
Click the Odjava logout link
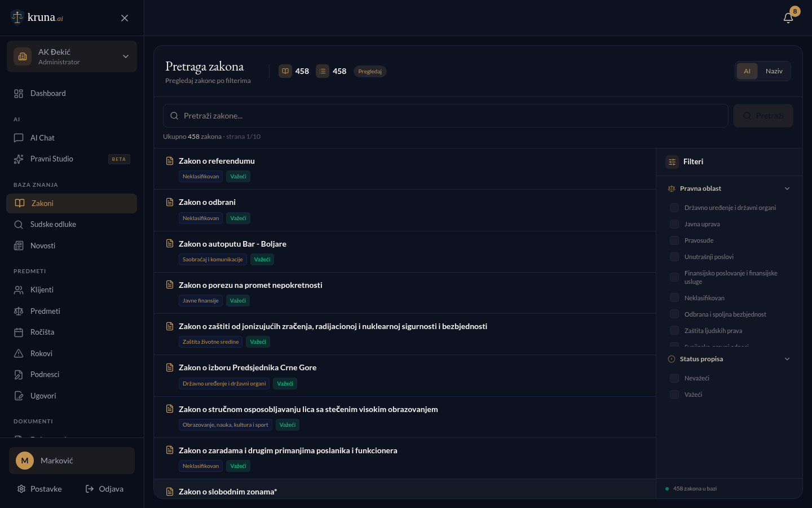(104, 489)
